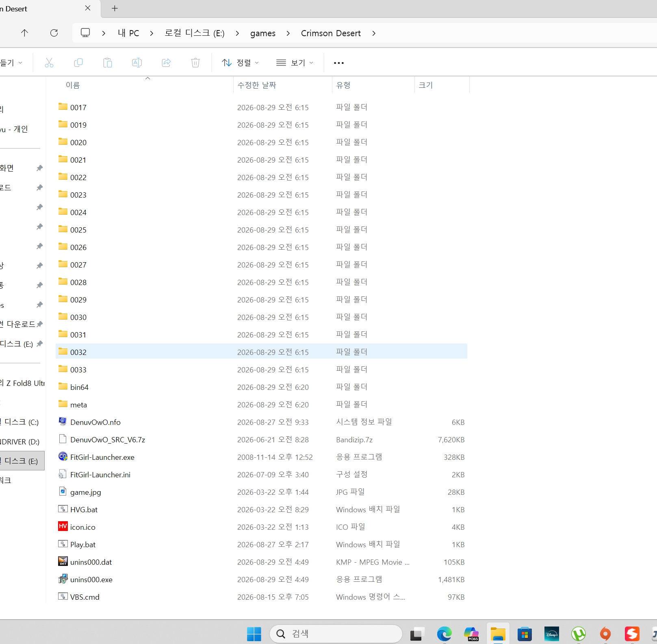The width and height of the screenshot is (657, 644).
Task: Select the DenuvOwO.nfo file icon
Action: point(63,422)
